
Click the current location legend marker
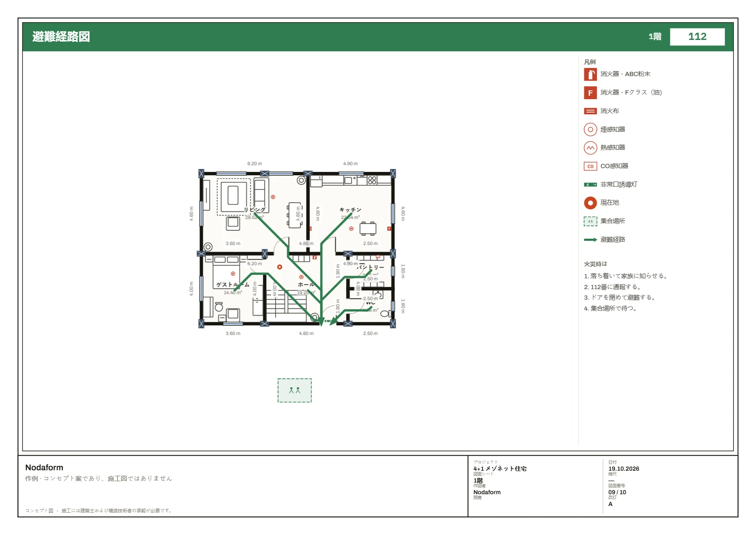(590, 203)
